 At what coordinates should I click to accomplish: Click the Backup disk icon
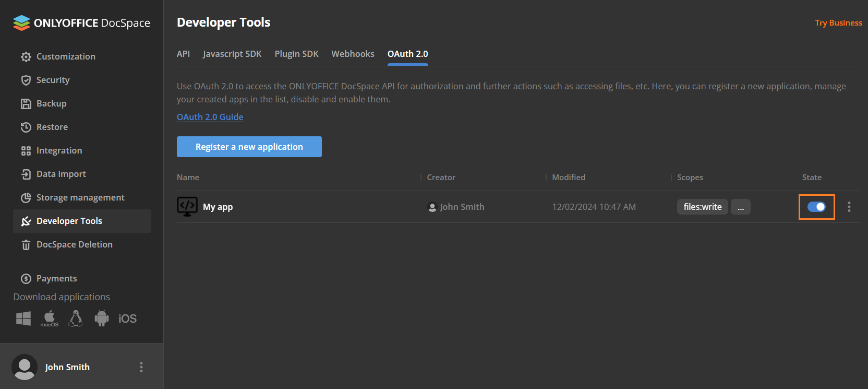[26, 103]
